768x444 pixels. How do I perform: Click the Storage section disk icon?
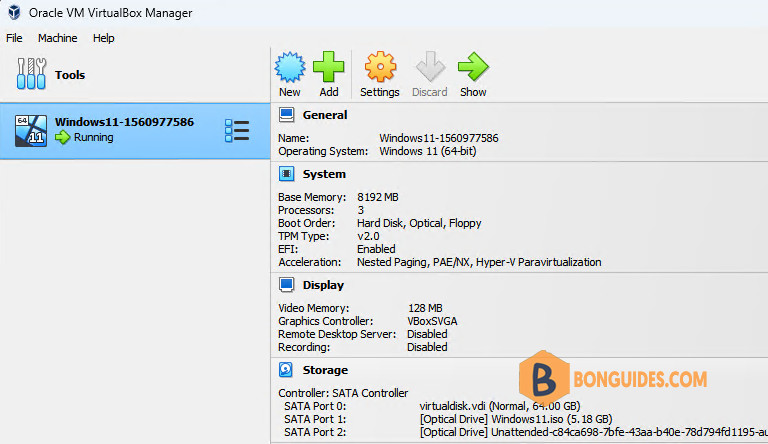tap(286, 370)
